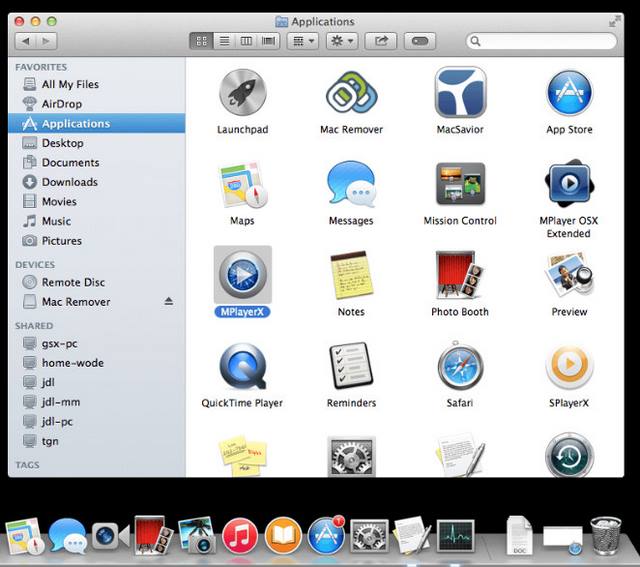
Task: Open Activity Monitor from the Dock
Action: pyautogui.click(x=456, y=535)
